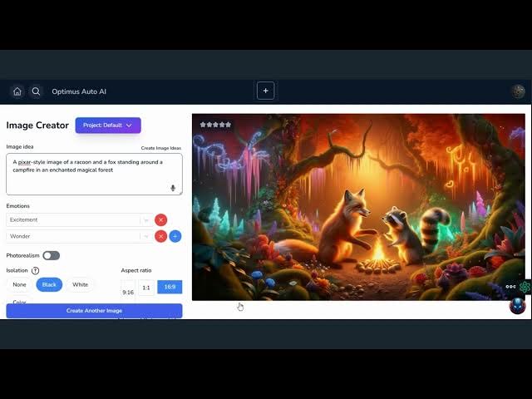Activate the microphone for image idea
The height and width of the screenshot is (399, 532).
coord(173,188)
